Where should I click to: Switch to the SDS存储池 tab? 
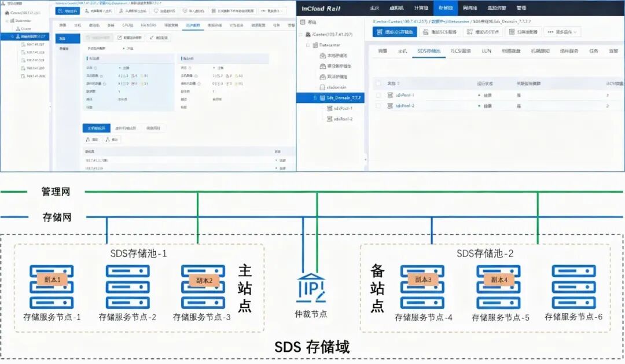click(x=429, y=51)
